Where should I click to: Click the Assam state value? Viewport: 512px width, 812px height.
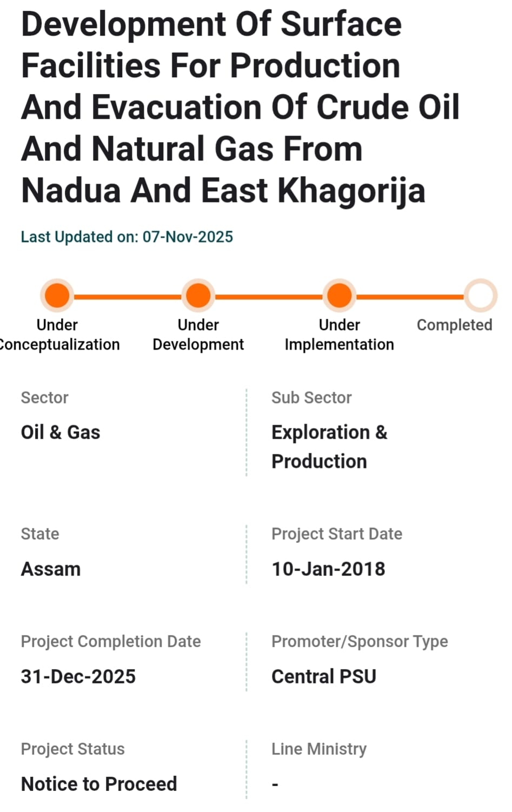click(x=50, y=569)
